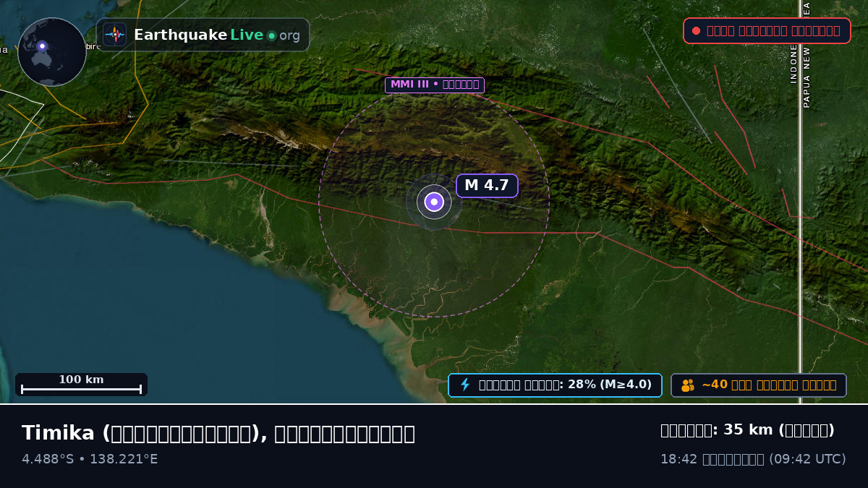
Task: Click the M 4.7 magnitude label
Action: click(487, 186)
